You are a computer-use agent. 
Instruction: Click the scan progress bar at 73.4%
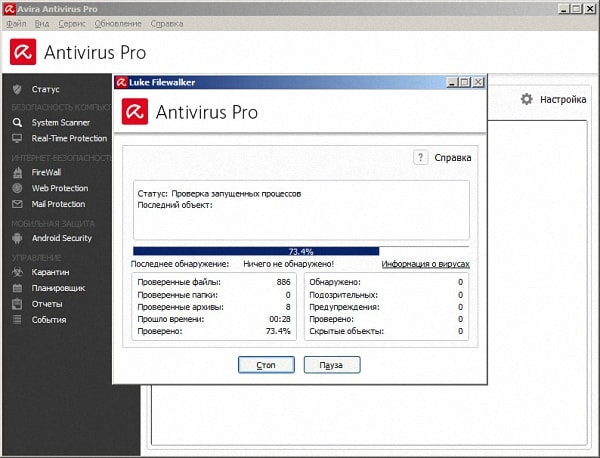click(300, 251)
